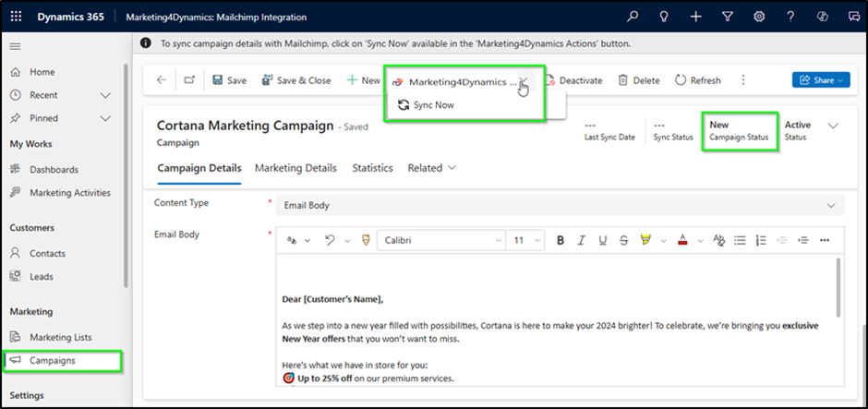Click the format painter icon

366,240
